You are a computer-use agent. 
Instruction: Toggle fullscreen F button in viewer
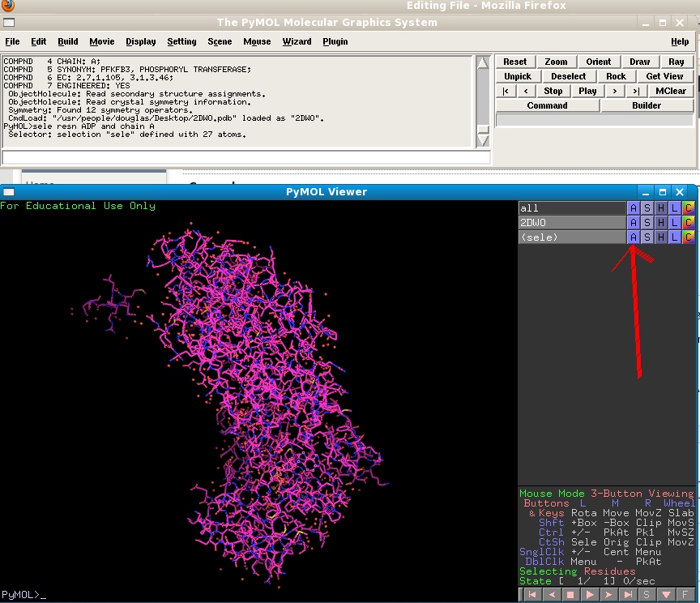click(x=685, y=595)
